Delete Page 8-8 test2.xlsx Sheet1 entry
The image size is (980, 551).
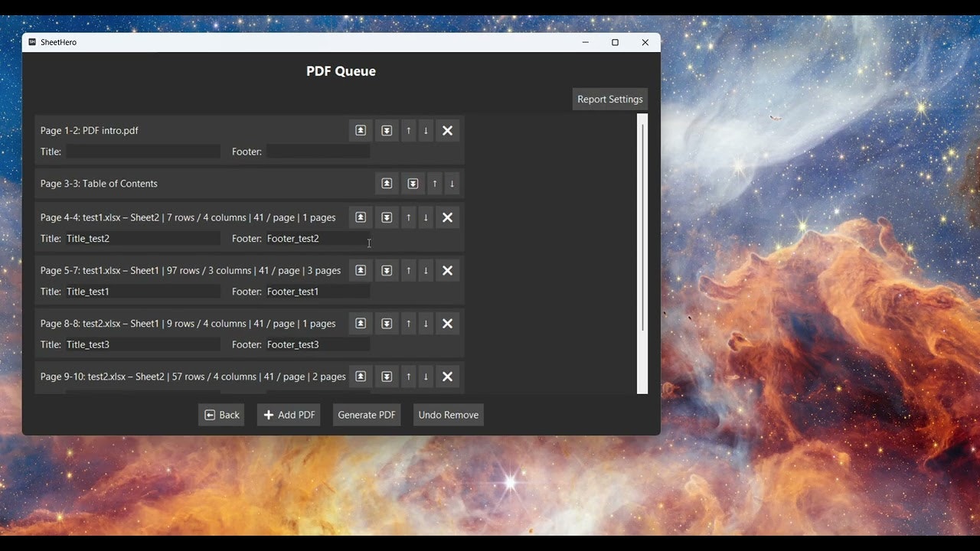(448, 324)
